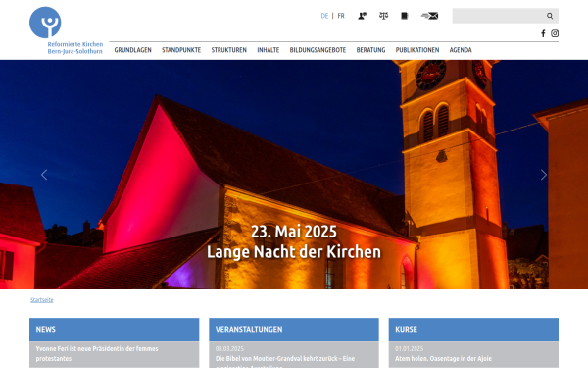This screenshot has height=368, width=588.
Task: Open the Beratung menu
Action: click(x=370, y=50)
